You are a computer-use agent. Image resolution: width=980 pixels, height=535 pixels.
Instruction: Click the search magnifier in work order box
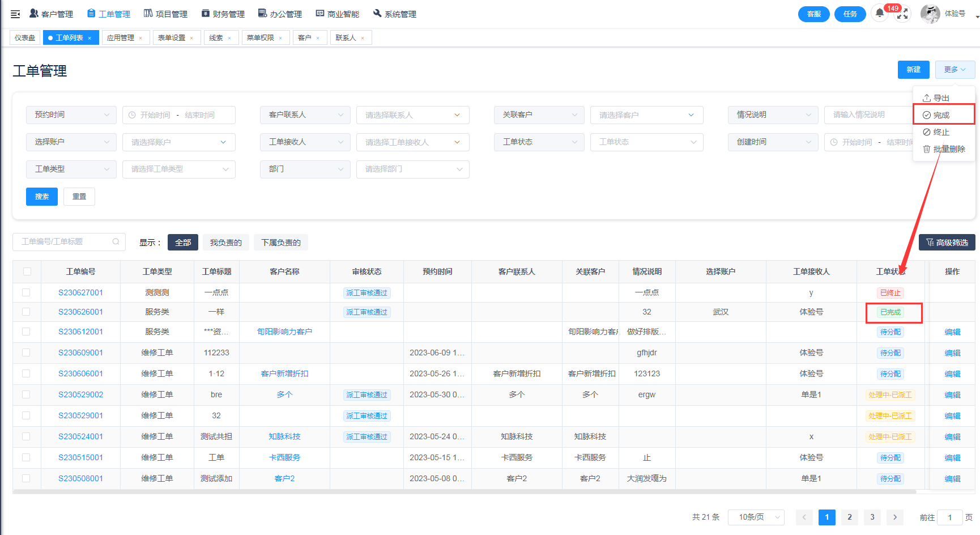point(116,241)
